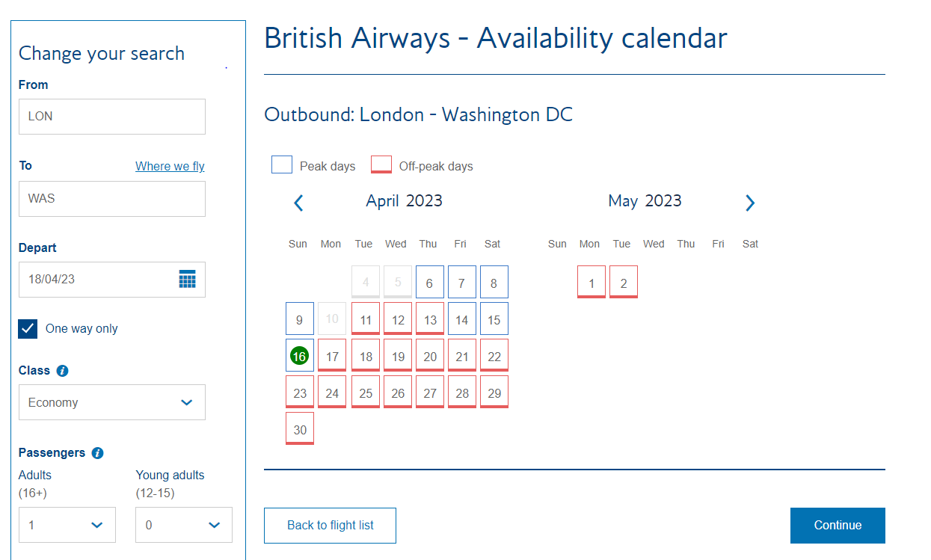Viewport: 931px width, 560px height.
Task: Advance to next month with right chevron
Action: pyautogui.click(x=750, y=203)
